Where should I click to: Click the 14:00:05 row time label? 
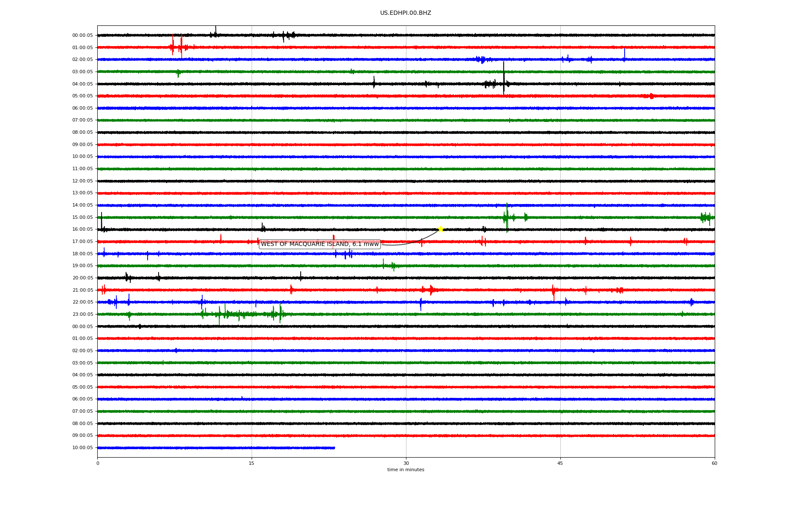pyautogui.click(x=82, y=205)
